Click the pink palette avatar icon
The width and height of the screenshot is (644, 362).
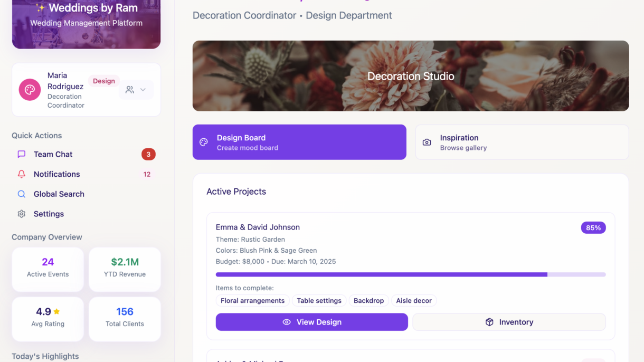(x=30, y=90)
